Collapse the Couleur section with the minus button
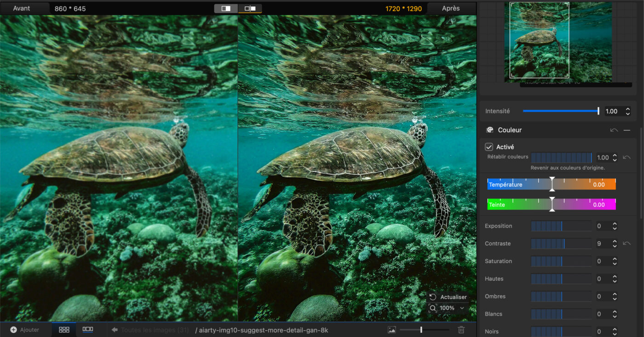This screenshot has height=337, width=644. point(627,130)
